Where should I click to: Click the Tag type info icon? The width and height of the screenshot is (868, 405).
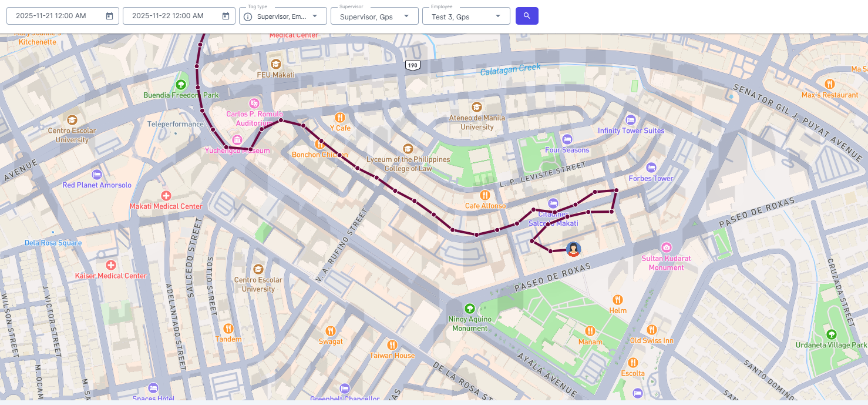click(248, 16)
